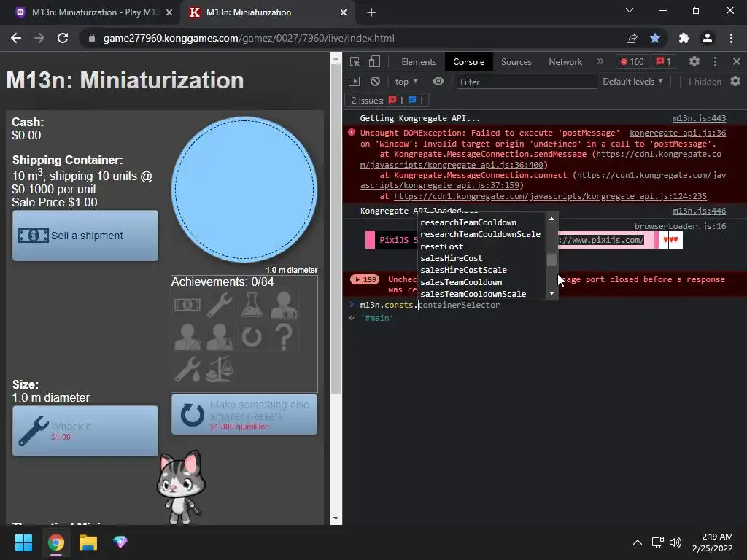Toggle the device toolbar icon
The image size is (747, 560).
click(x=374, y=61)
